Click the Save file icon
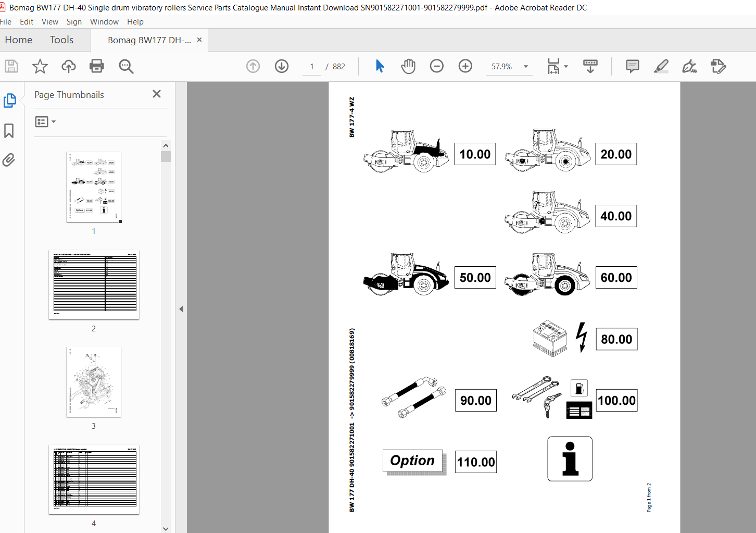The width and height of the screenshot is (756, 533). pyautogui.click(x=11, y=66)
